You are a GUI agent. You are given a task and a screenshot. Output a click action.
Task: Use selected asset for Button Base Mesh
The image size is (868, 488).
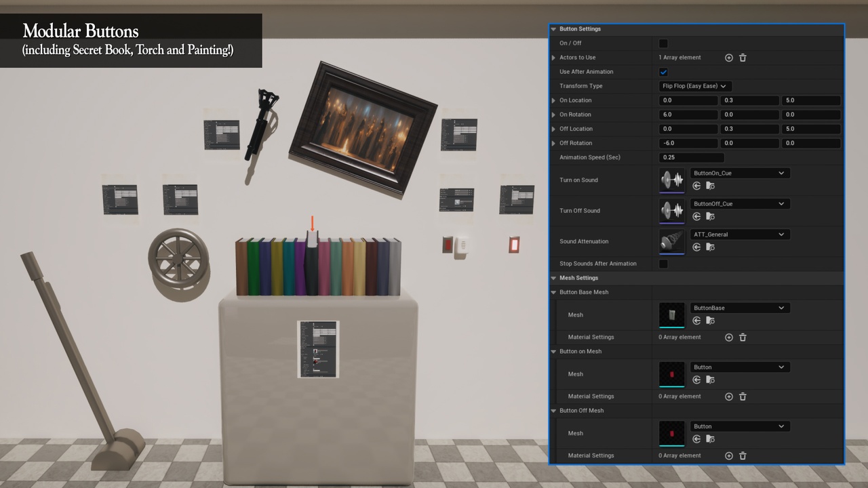click(x=696, y=321)
